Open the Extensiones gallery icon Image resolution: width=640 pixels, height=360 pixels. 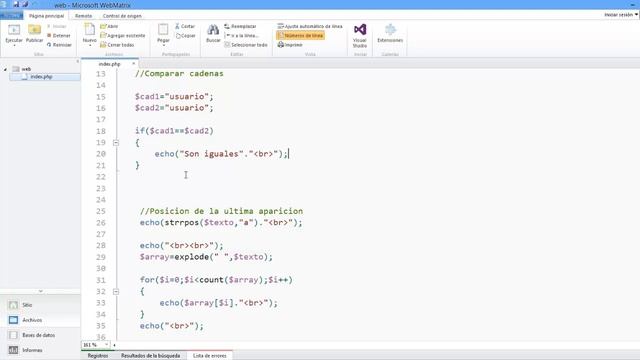click(390, 30)
